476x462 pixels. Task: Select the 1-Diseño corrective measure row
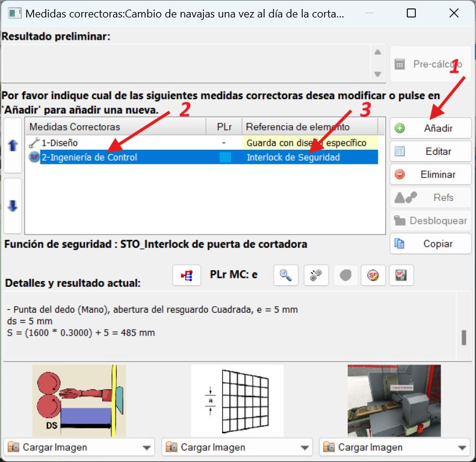(202, 143)
